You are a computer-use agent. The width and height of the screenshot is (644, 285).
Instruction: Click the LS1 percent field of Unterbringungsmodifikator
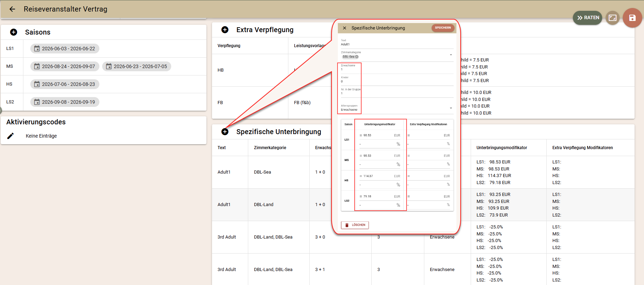pyautogui.click(x=379, y=144)
